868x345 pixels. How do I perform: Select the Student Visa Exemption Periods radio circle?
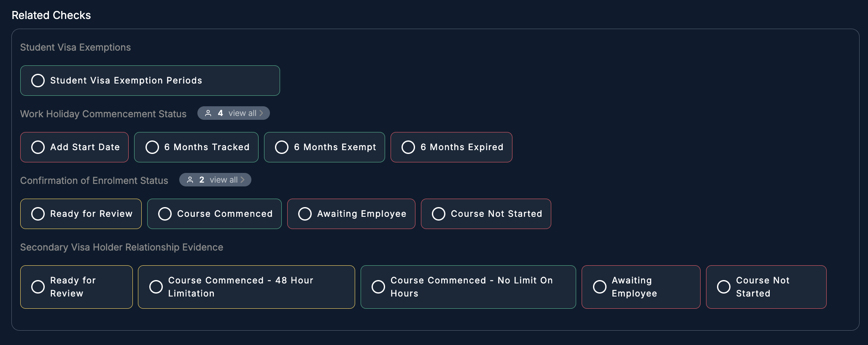click(x=38, y=81)
